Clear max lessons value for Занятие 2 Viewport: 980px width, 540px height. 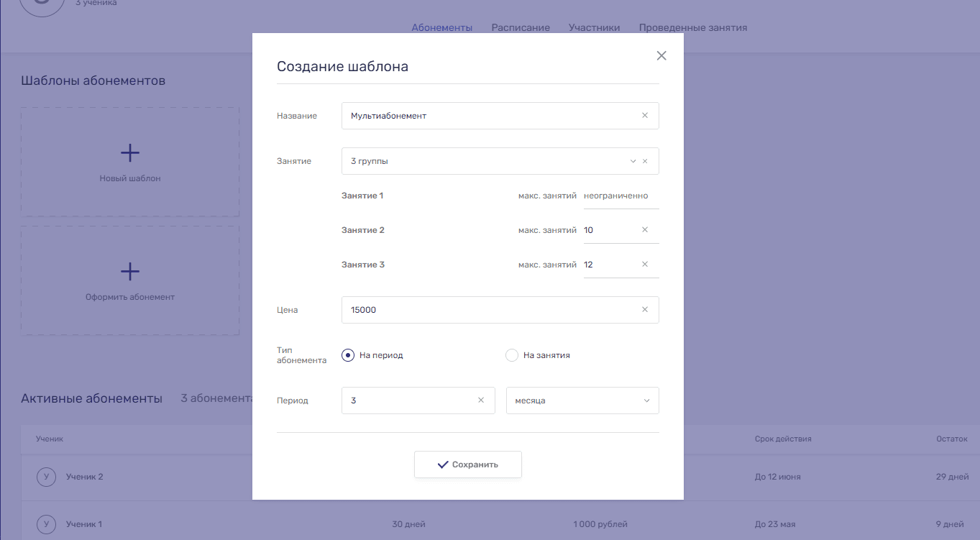pos(644,230)
